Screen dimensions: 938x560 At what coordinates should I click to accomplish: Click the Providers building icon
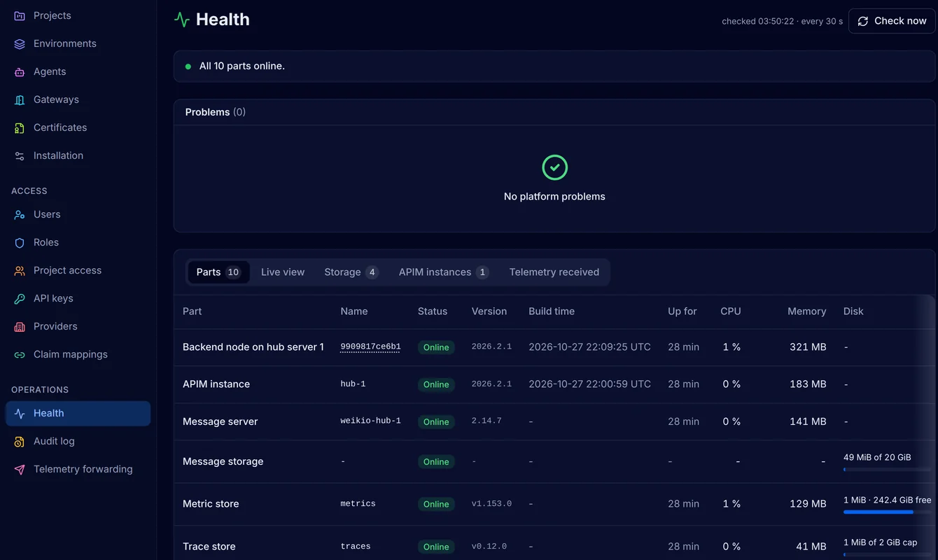point(20,326)
